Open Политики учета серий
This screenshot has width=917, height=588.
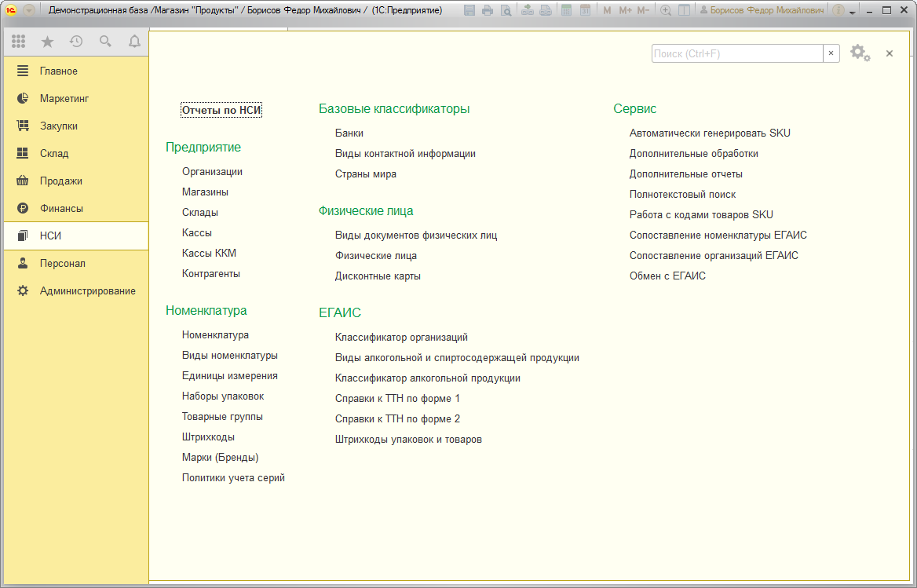(x=233, y=478)
